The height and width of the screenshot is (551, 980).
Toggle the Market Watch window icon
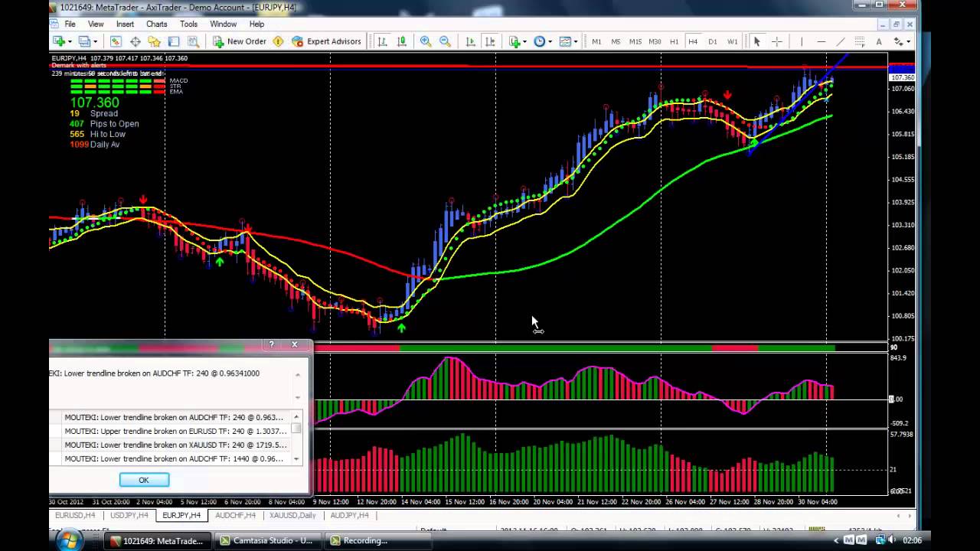(x=116, y=41)
